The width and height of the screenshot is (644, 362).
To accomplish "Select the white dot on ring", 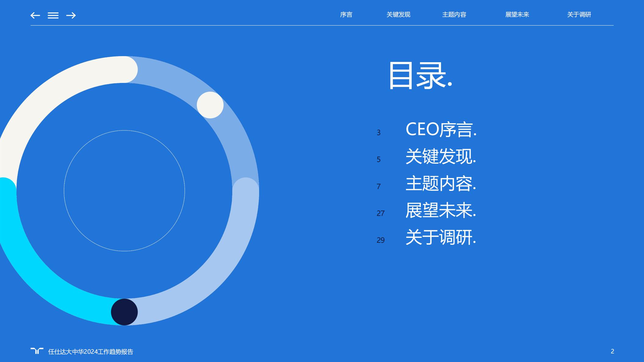I will tap(210, 105).
